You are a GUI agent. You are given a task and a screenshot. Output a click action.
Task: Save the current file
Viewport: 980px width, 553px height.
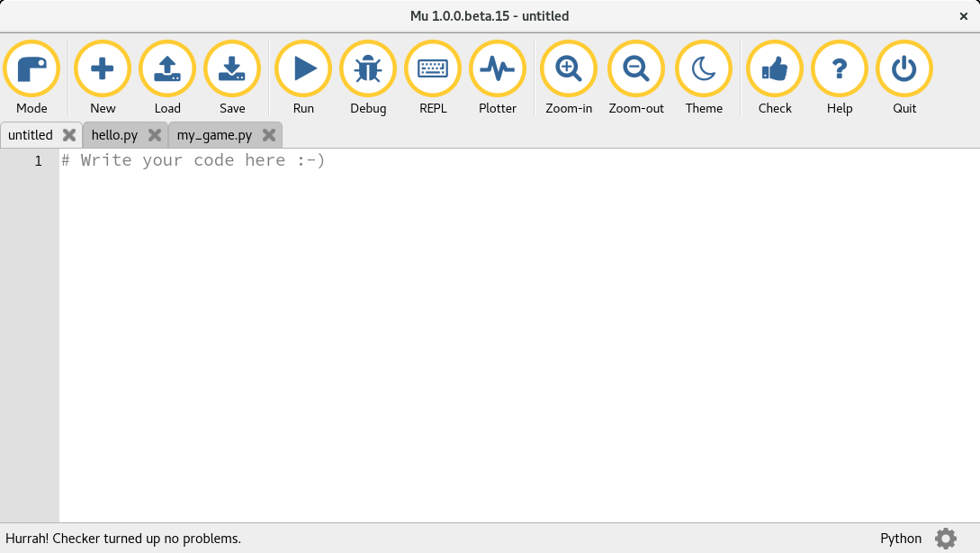[232, 69]
